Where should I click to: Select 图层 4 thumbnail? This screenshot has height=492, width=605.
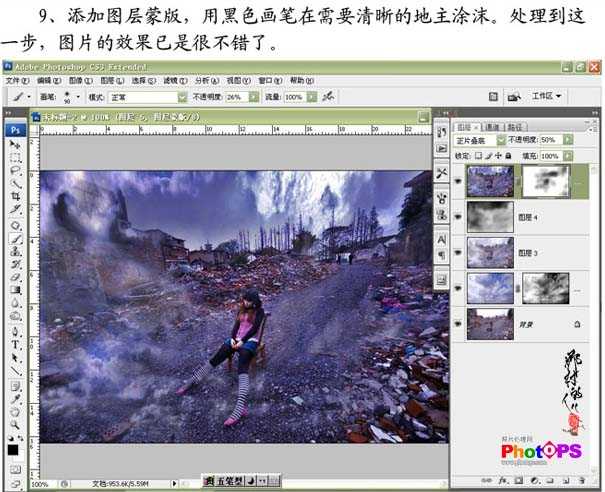490,217
